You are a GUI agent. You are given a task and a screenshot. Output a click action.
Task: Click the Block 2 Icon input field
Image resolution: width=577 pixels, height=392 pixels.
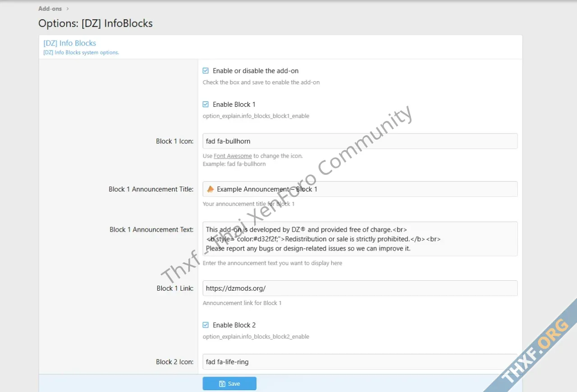click(x=360, y=362)
